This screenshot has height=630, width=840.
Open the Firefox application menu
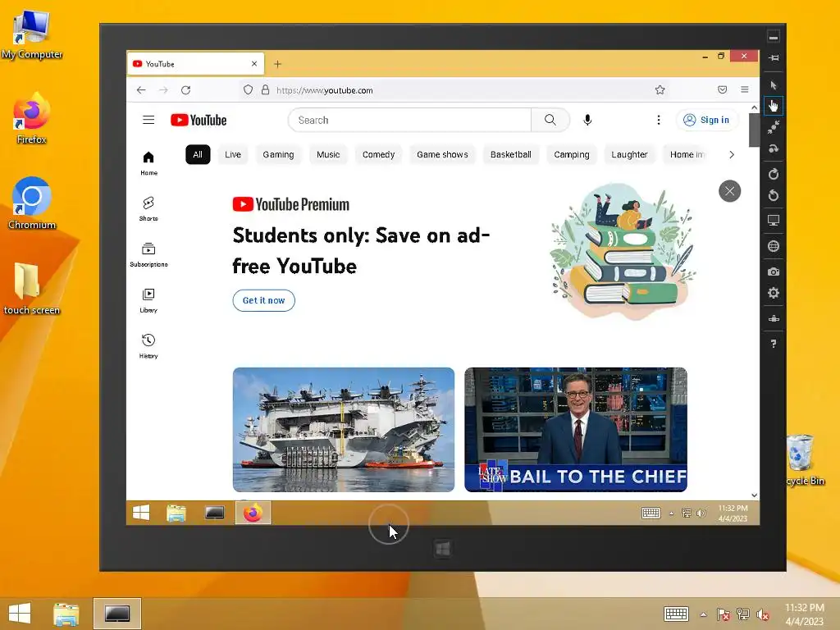745,90
